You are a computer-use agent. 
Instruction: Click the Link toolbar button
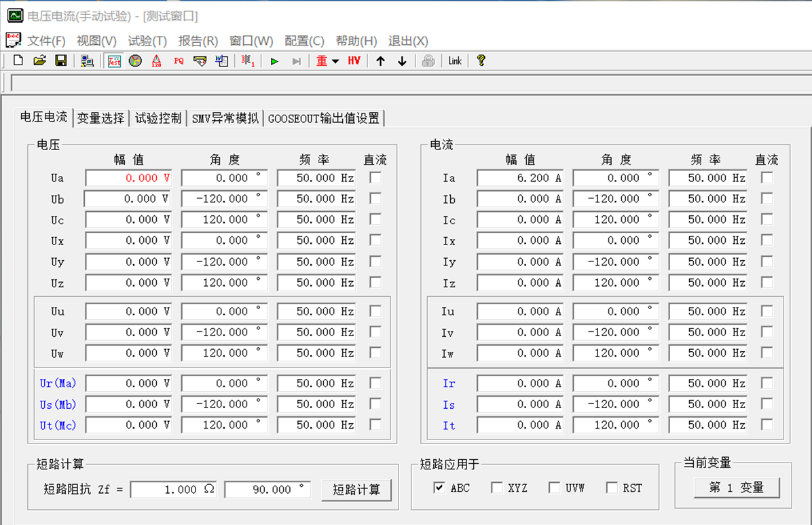pyautogui.click(x=455, y=61)
